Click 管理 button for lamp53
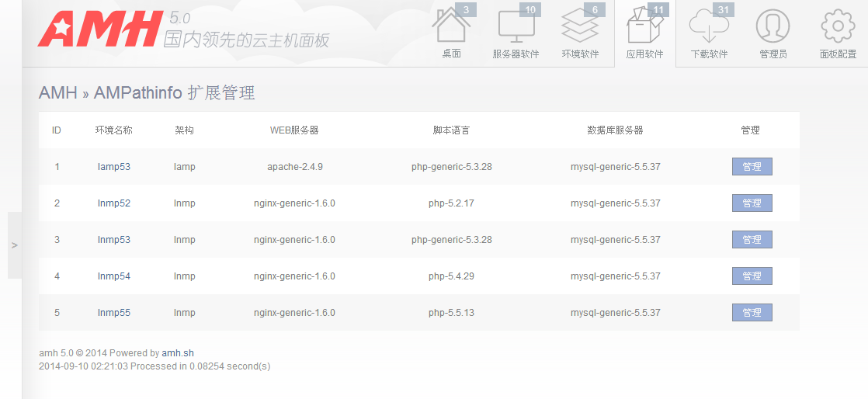The height and width of the screenshot is (399, 868). point(752,167)
